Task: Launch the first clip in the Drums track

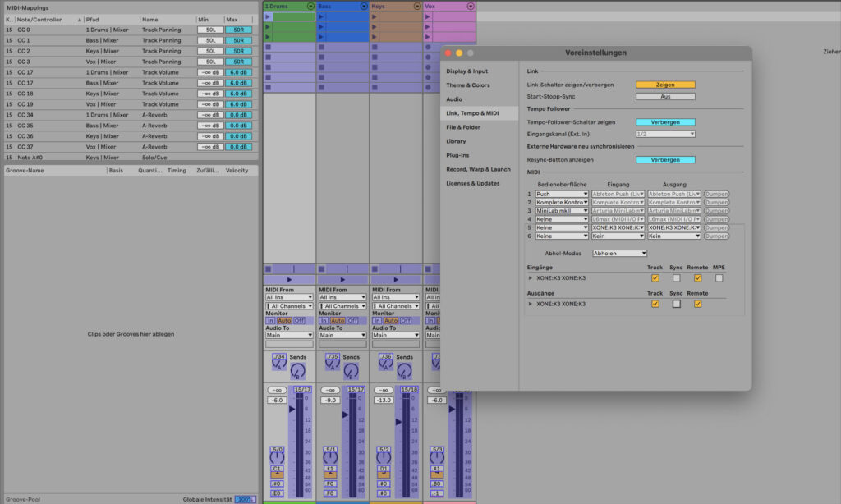Action: [x=268, y=16]
